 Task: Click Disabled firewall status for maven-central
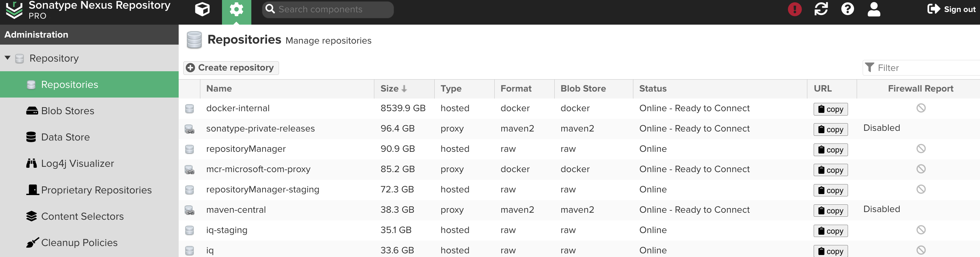(x=881, y=209)
